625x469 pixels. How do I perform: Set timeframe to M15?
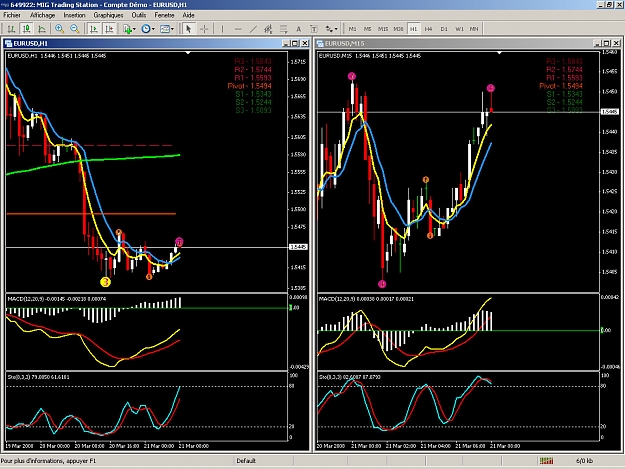click(383, 29)
